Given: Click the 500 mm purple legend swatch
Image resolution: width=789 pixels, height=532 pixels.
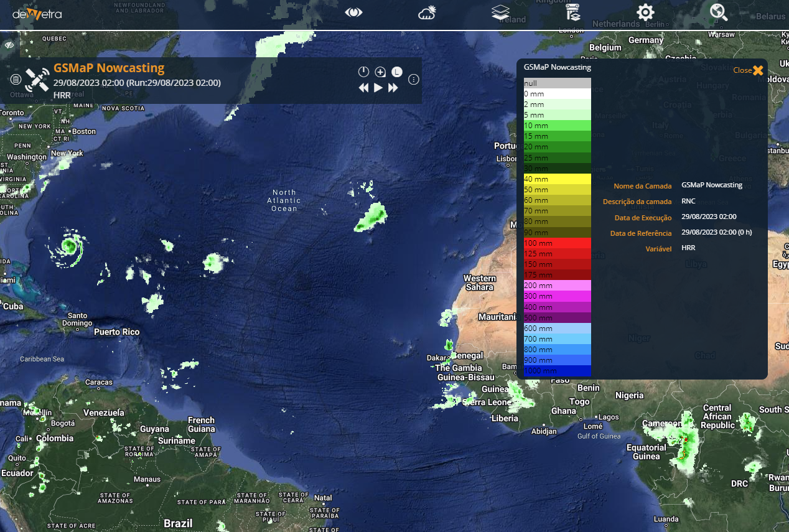Looking at the screenshot, I should 557,317.
